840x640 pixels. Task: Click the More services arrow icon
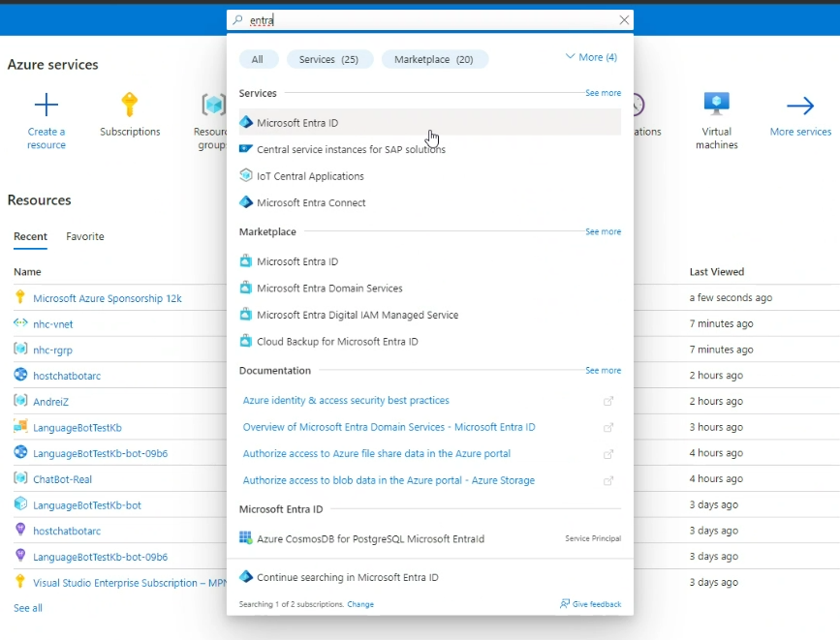(800, 106)
